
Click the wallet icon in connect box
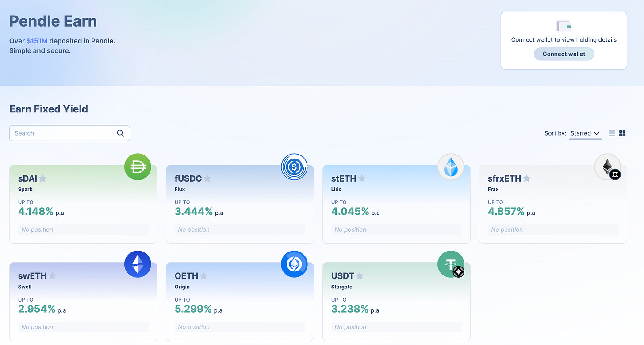[564, 26]
